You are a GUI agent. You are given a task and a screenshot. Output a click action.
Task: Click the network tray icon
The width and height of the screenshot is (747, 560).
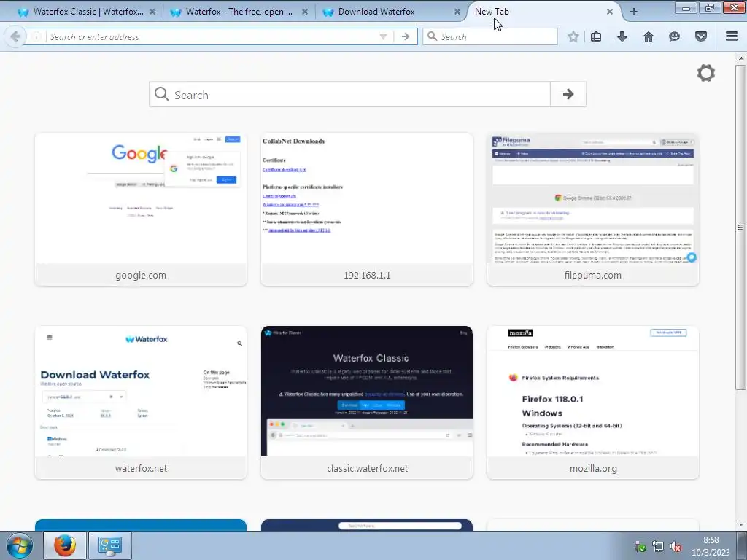[657, 547]
